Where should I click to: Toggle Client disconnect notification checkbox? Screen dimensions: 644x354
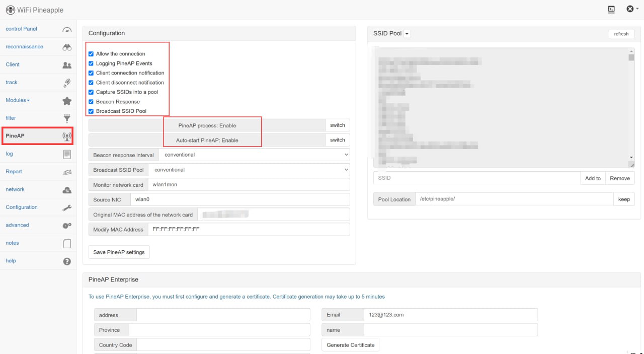91,83
